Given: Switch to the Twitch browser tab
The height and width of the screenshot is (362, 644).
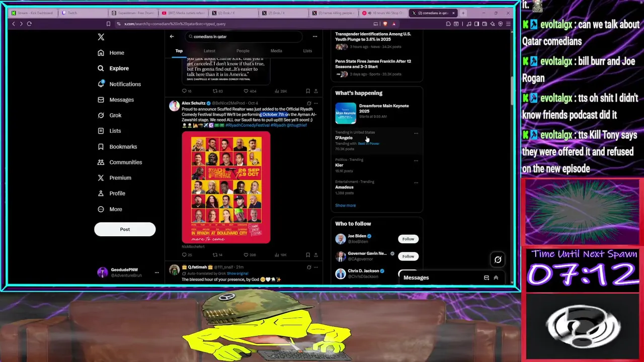Looking at the screenshot, I should [x=83, y=13].
